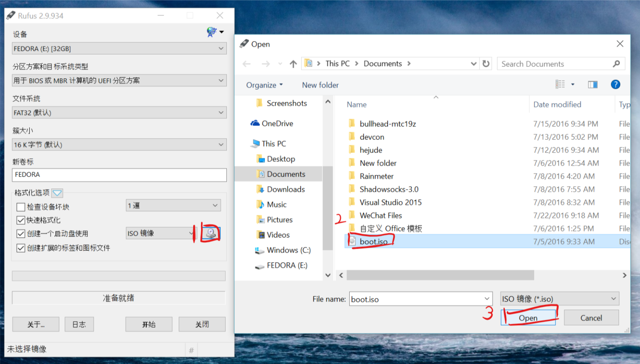Click bullhead-mtc19z folder icon
This screenshot has width=640, height=364.
pos(352,123)
